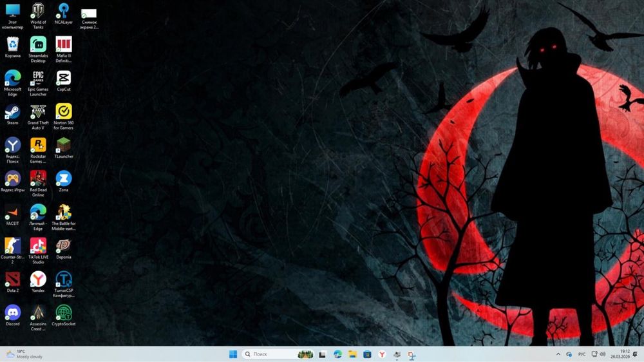Open the Windows Start menu

point(233,354)
